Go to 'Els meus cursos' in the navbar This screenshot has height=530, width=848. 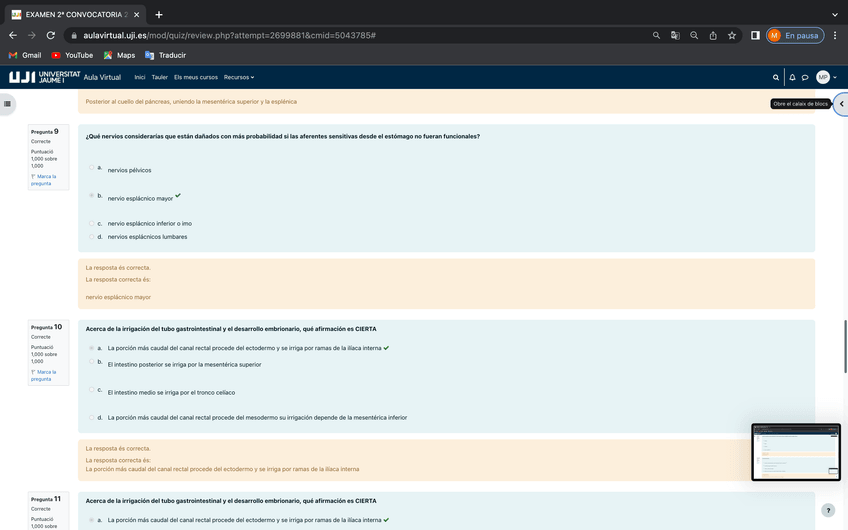tap(195, 77)
